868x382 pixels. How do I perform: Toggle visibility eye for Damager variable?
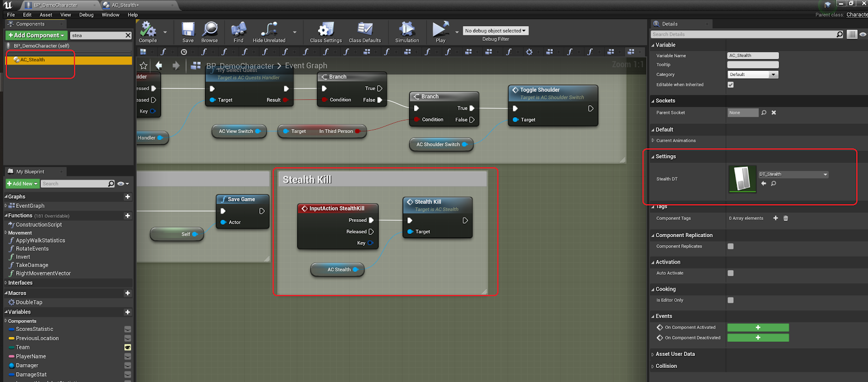point(127,366)
